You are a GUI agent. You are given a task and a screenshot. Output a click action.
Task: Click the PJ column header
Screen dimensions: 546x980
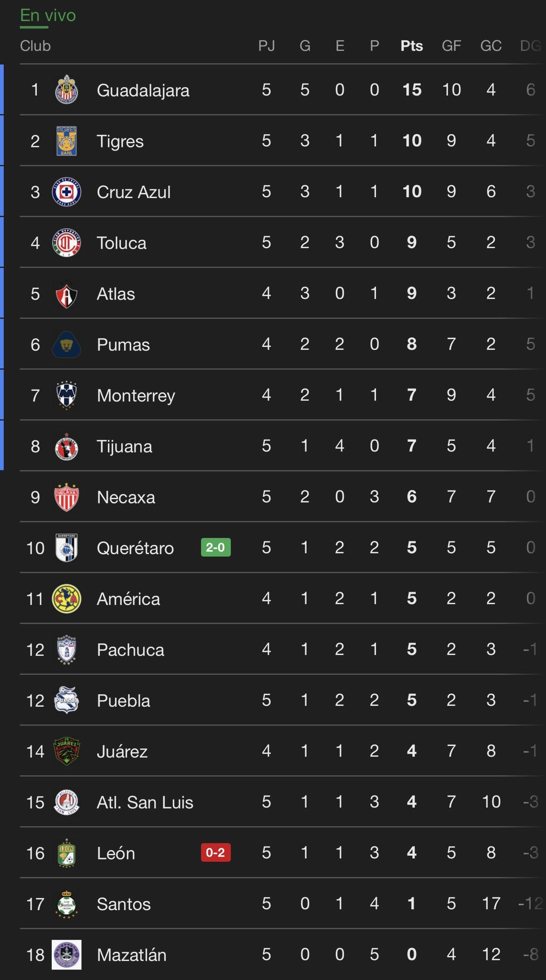[266, 46]
